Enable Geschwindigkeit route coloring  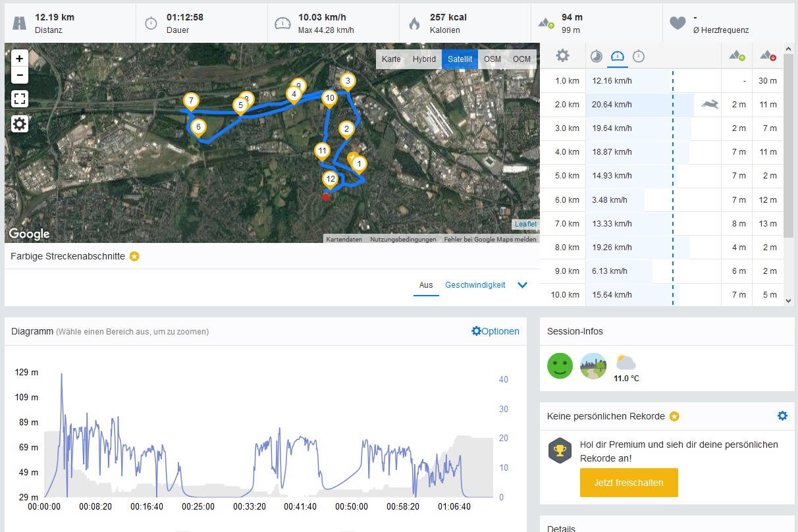tap(475, 285)
